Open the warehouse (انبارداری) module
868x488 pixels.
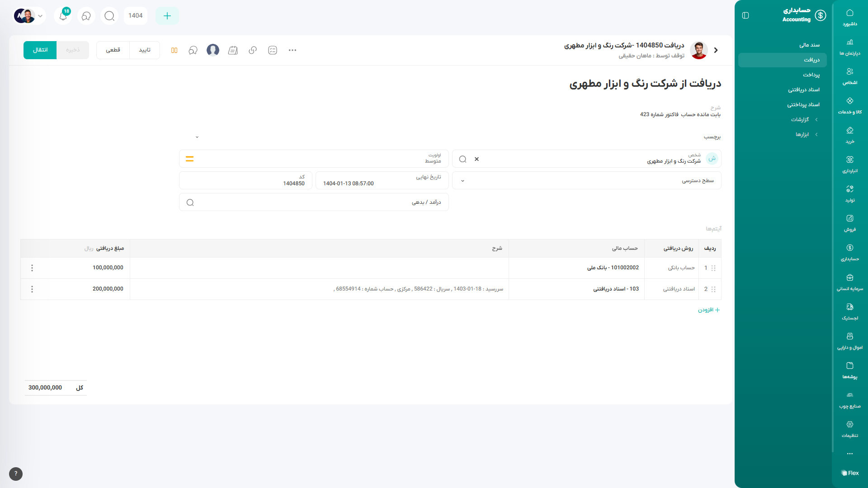pos(849,164)
